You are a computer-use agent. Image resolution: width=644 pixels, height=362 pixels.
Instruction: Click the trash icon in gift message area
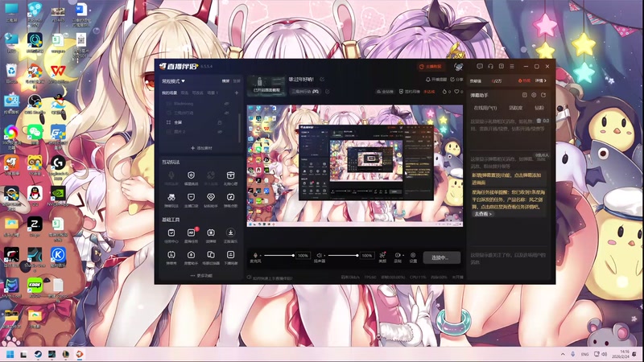click(x=539, y=121)
